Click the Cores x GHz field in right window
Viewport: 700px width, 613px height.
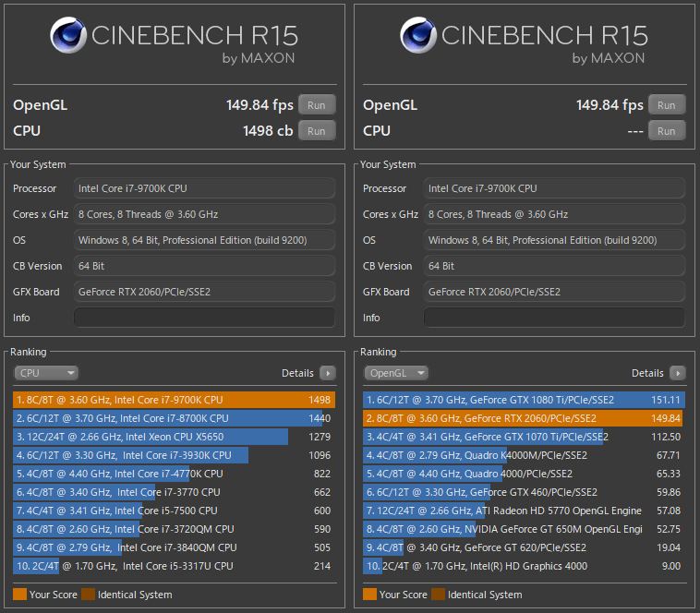point(554,214)
